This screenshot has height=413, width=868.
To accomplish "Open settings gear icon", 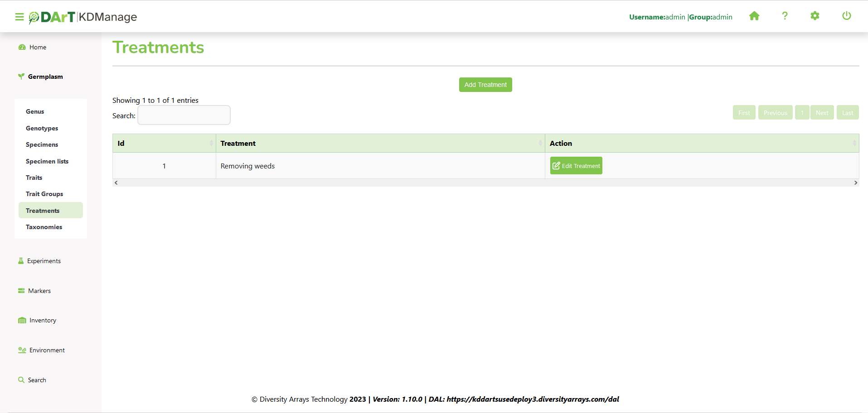I will (815, 16).
